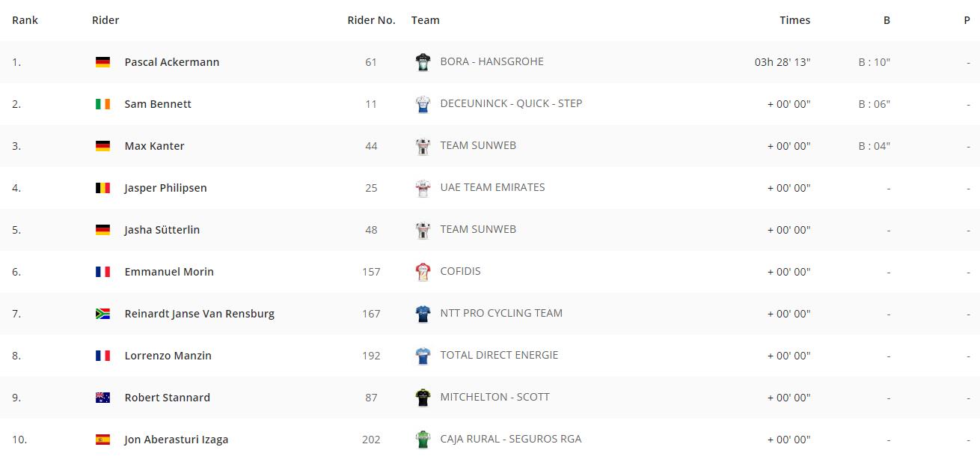Image resolution: width=980 pixels, height=465 pixels.
Task: Click the Deceuninck - Quick - Step jersey icon
Action: pyautogui.click(x=423, y=104)
